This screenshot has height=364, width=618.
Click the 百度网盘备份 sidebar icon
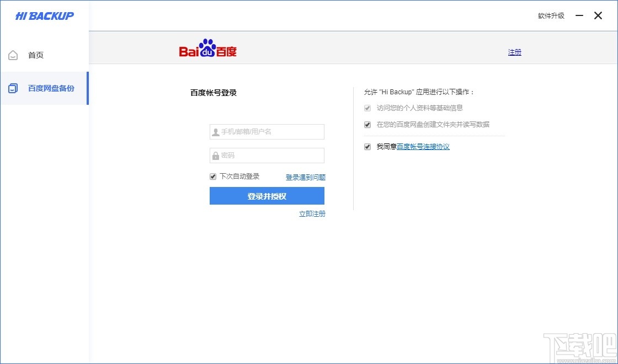point(13,88)
